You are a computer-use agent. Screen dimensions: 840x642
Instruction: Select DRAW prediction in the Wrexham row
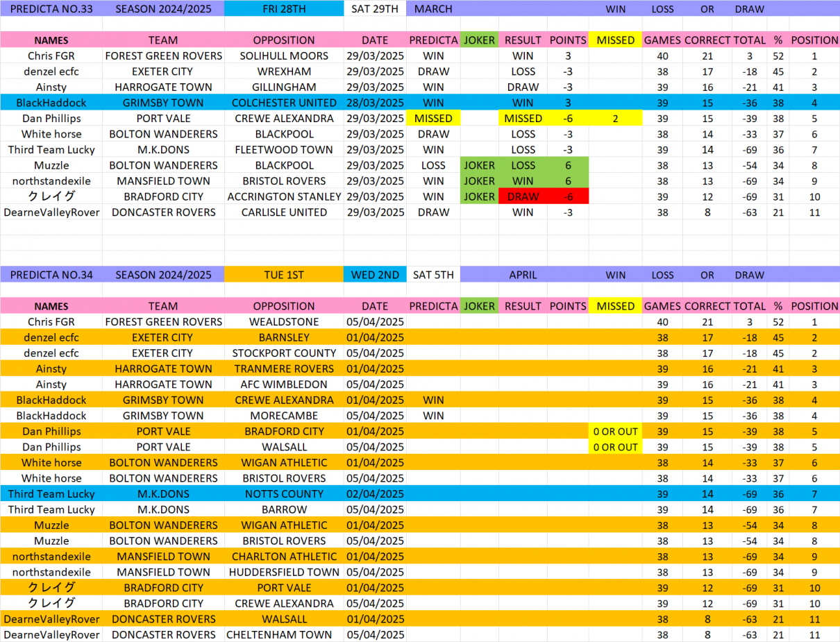[433, 71]
